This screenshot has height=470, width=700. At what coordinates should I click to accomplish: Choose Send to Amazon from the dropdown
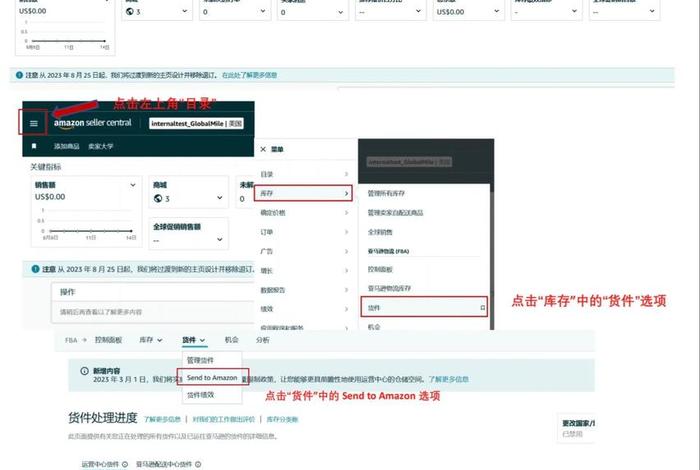pos(212,378)
